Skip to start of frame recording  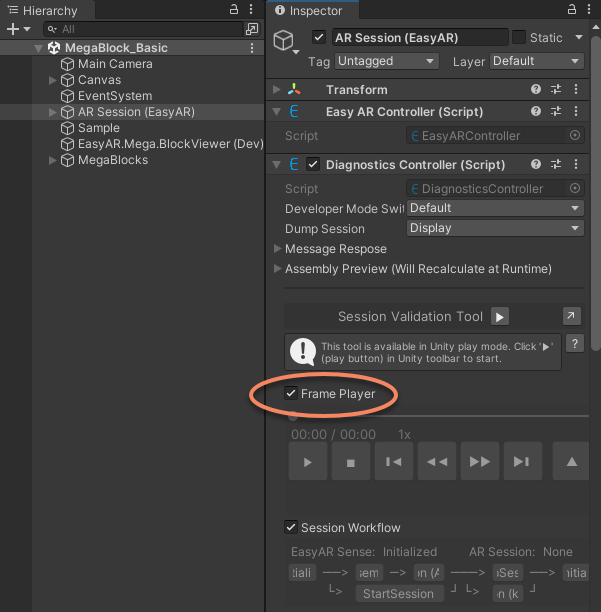point(394,461)
